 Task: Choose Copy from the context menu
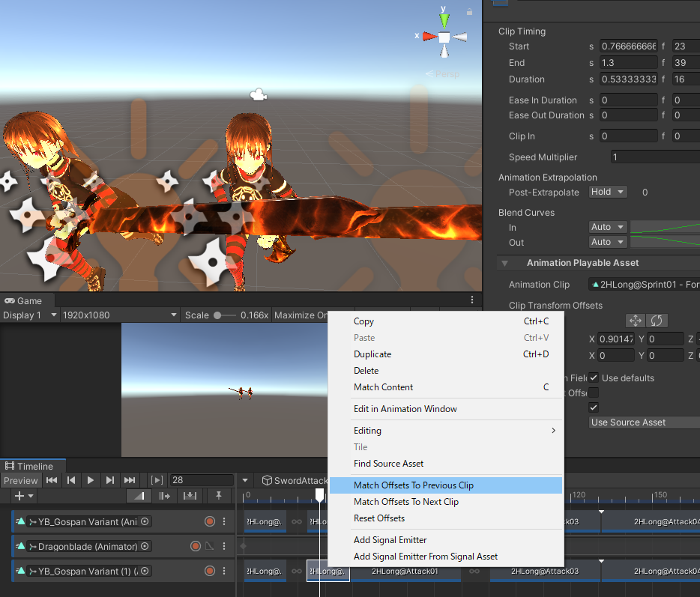coord(445,321)
